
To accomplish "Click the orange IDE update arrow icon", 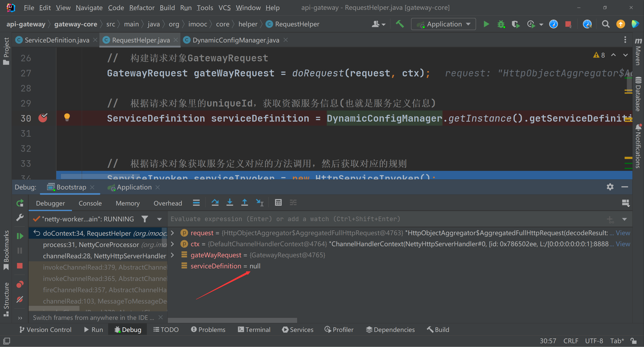I will click(620, 24).
